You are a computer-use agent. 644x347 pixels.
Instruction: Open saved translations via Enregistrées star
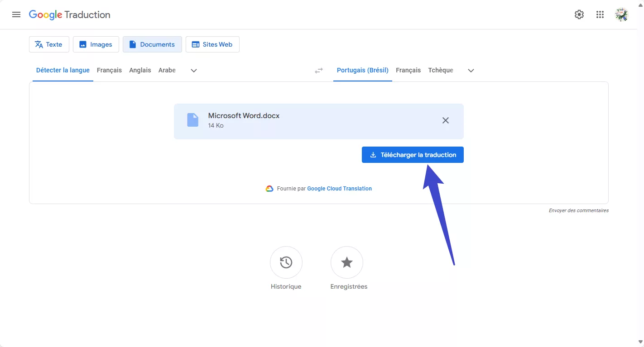click(x=346, y=262)
